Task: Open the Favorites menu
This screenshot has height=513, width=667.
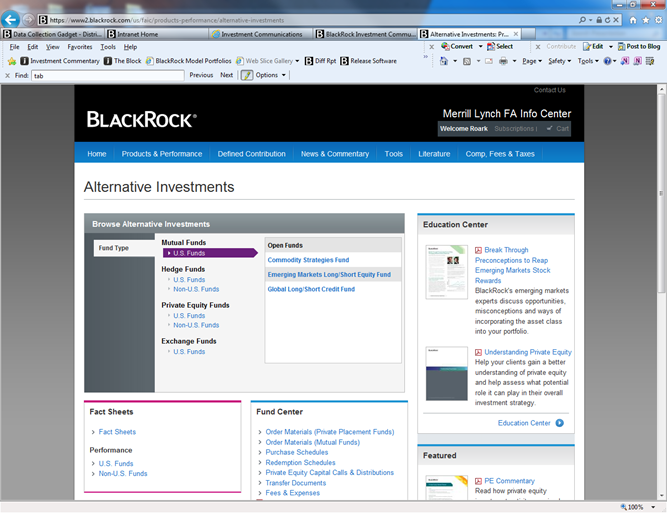Action: tap(80, 47)
